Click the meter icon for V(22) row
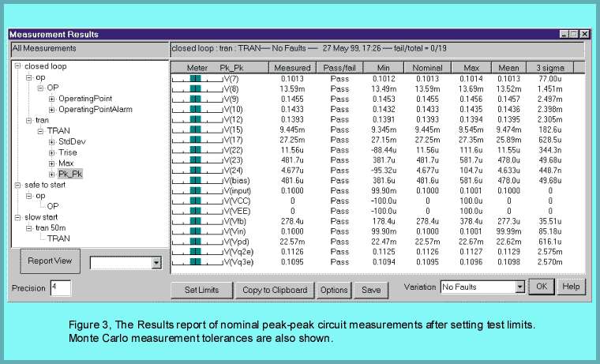 point(194,148)
